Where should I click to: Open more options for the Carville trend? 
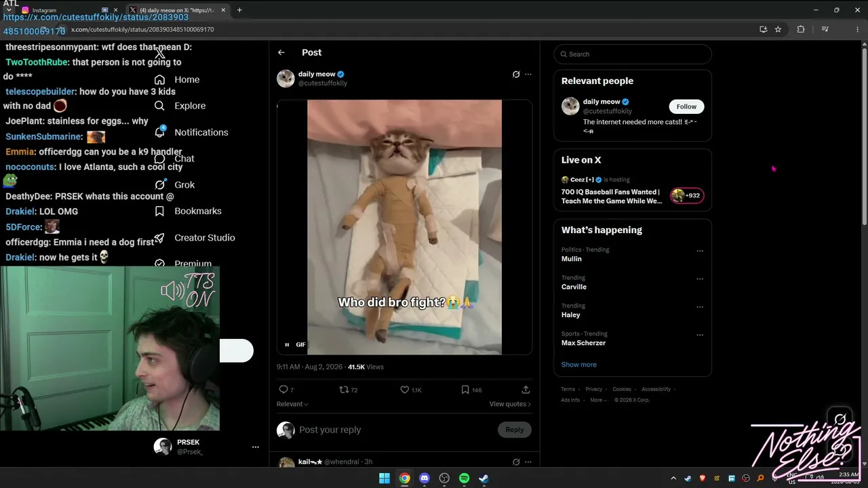[700, 279]
